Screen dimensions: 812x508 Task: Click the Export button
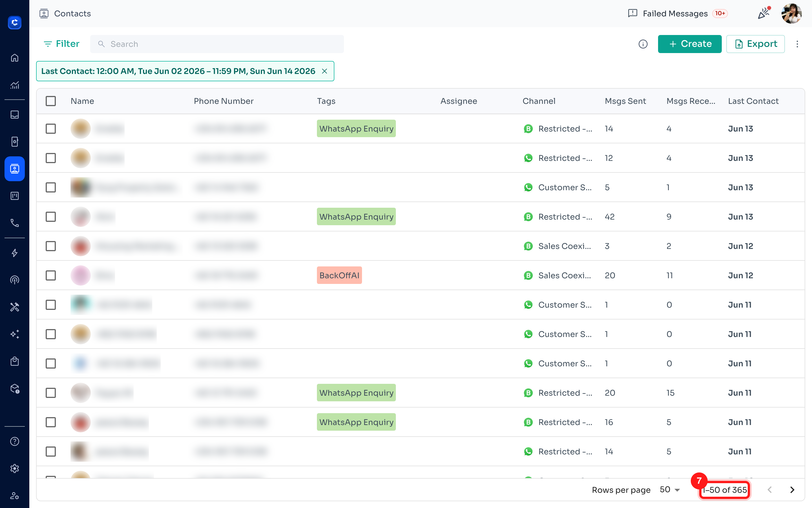pyautogui.click(x=755, y=44)
